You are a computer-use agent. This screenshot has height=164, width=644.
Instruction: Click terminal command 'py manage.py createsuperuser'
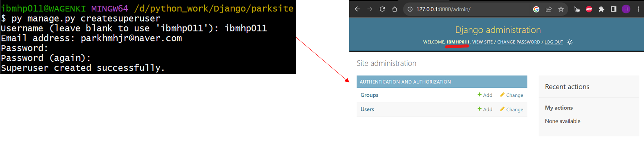pos(86,18)
